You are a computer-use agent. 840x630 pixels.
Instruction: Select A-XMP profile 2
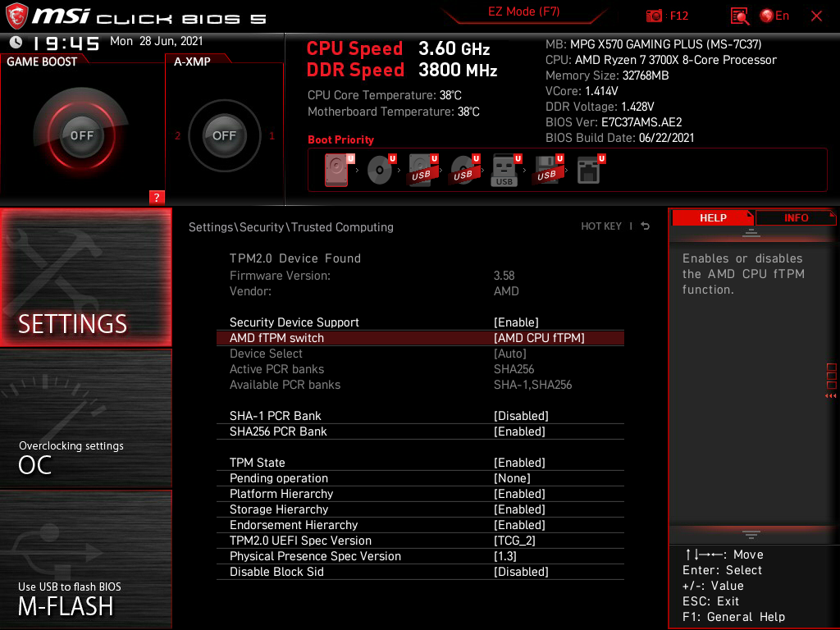[178, 135]
